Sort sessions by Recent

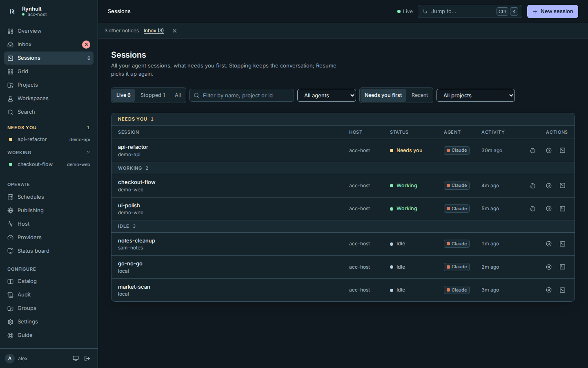(x=420, y=95)
